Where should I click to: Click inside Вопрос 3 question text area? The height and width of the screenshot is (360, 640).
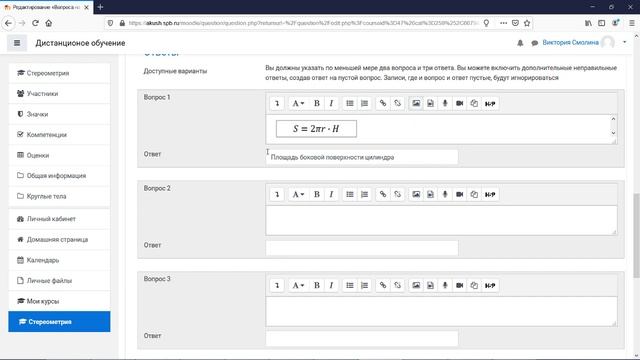coord(441,311)
